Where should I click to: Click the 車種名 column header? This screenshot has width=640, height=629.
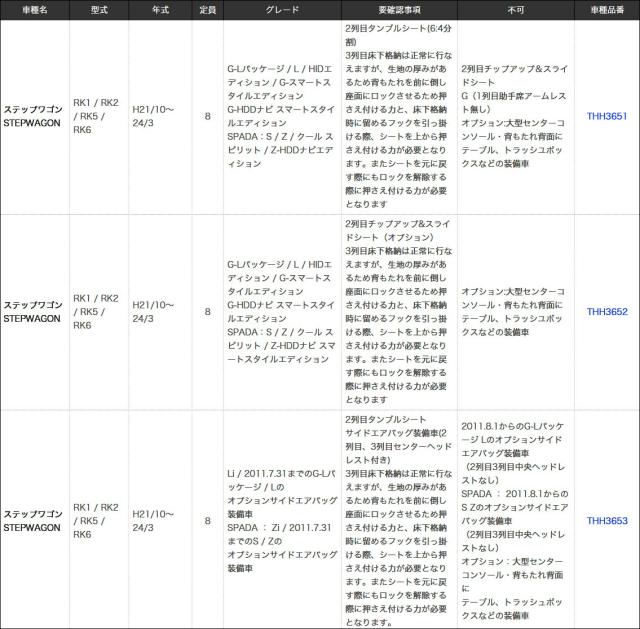tap(35, 10)
